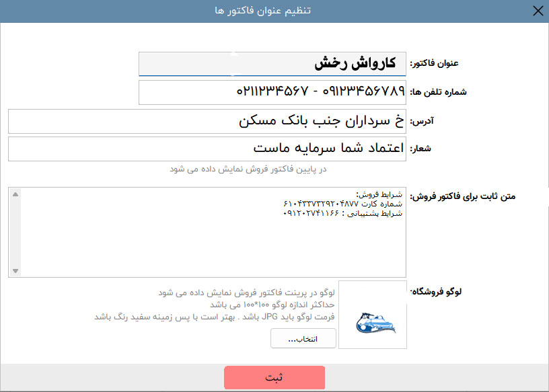Click the عنوان فاکتور field containing کارواش رخش
This screenshot has width=549, height=392.
272,64
